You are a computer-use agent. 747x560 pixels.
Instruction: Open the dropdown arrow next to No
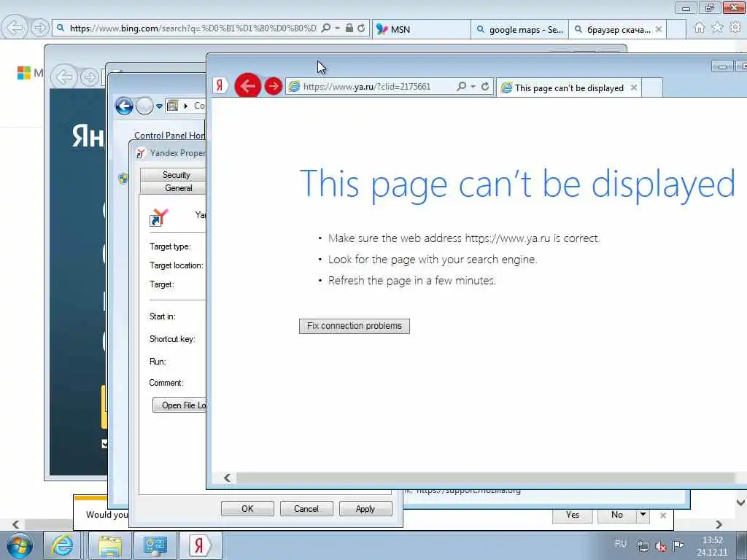tap(643, 515)
